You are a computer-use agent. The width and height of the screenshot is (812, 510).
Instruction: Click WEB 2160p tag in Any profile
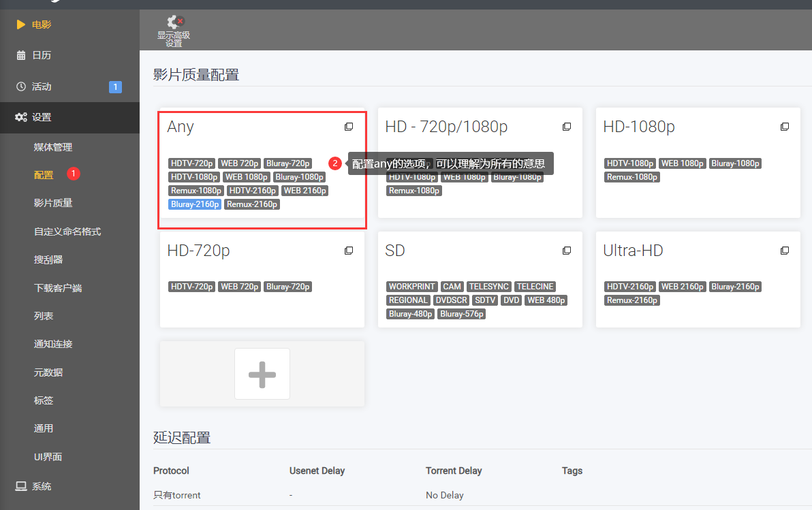pos(305,191)
